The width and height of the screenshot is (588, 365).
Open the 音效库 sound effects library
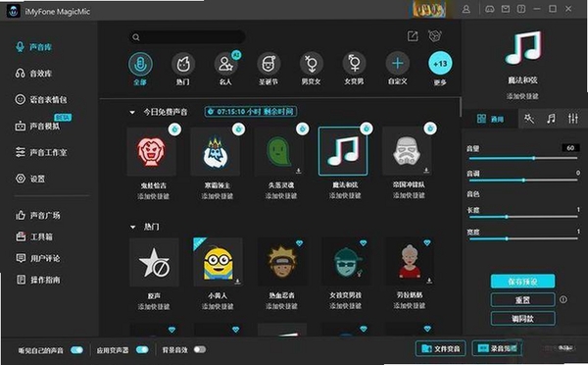tap(33, 74)
